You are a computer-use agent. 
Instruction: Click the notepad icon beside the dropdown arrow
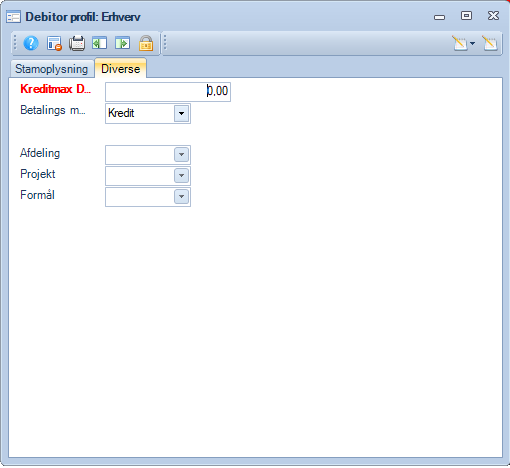click(460, 43)
